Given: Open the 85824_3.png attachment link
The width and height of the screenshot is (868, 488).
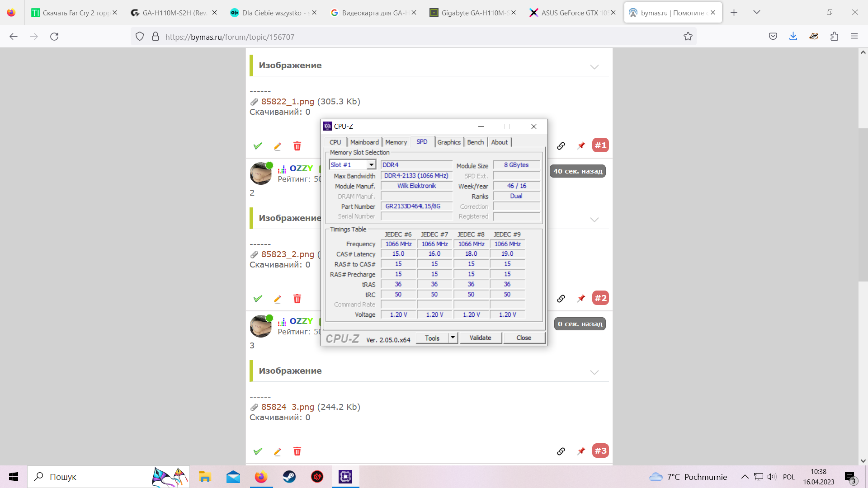Looking at the screenshot, I should [x=288, y=407].
